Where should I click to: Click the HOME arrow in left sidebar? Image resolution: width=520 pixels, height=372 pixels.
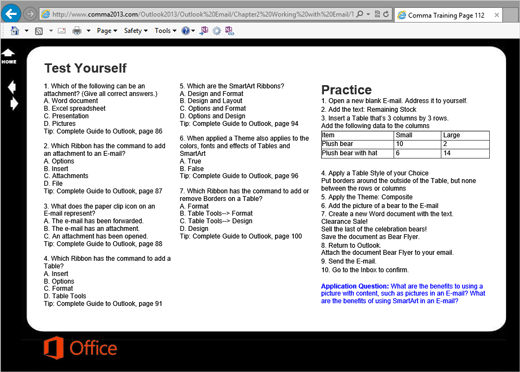point(9,56)
